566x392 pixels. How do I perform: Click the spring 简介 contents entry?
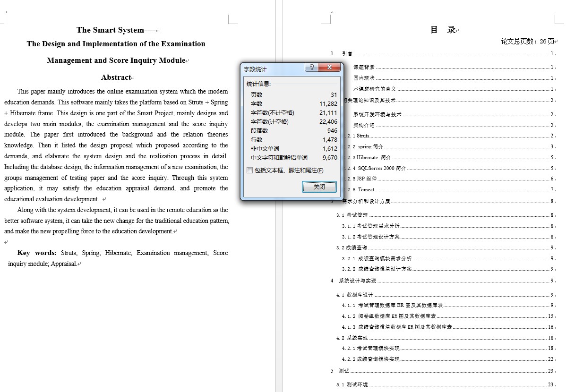tap(450, 146)
